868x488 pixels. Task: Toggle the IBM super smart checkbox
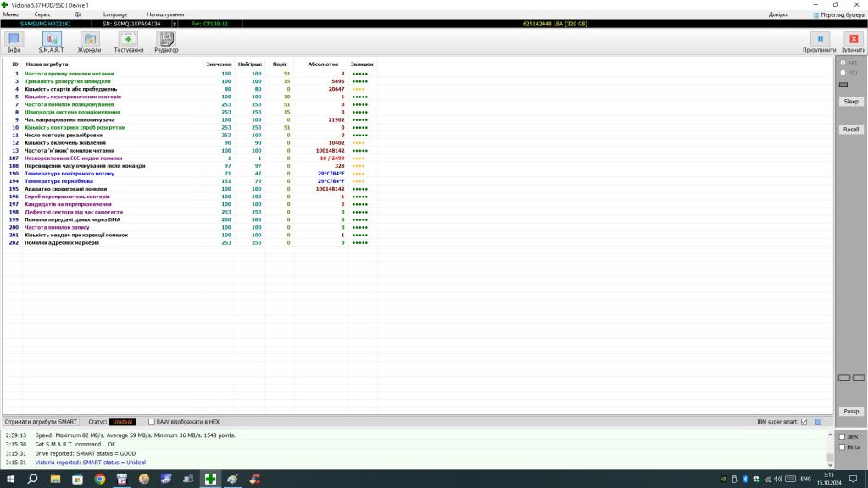(x=804, y=422)
